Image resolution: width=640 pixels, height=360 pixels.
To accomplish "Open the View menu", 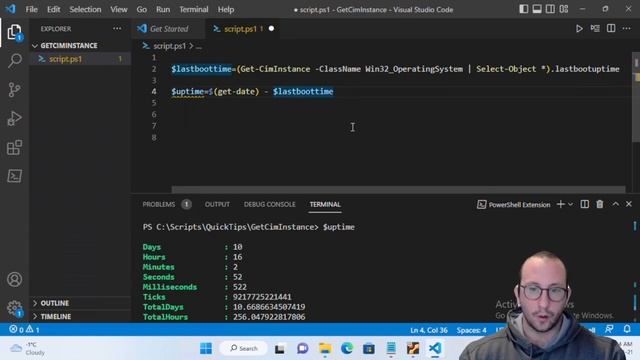I will [x=118, y=9].
